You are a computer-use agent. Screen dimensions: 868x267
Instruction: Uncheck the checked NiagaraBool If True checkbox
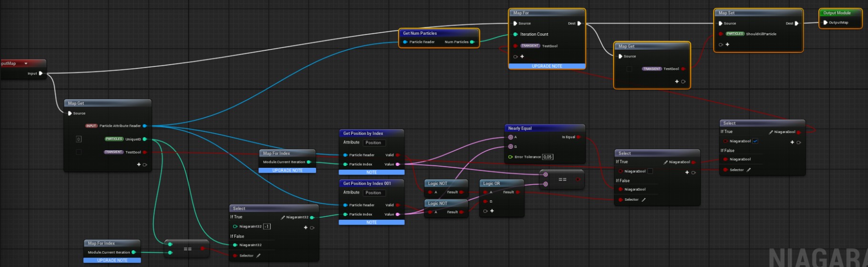(x=756, y=141)
